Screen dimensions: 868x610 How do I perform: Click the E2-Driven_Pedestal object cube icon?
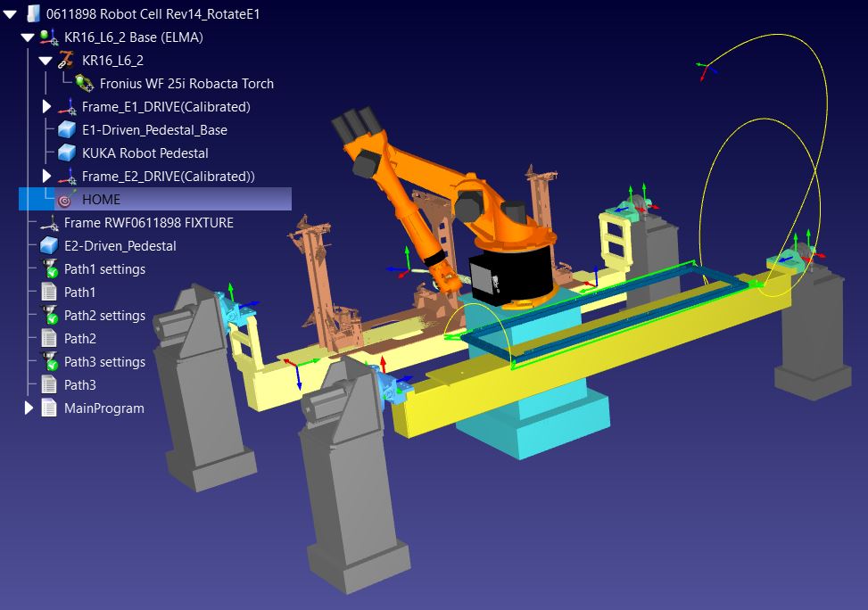[49, 246]
